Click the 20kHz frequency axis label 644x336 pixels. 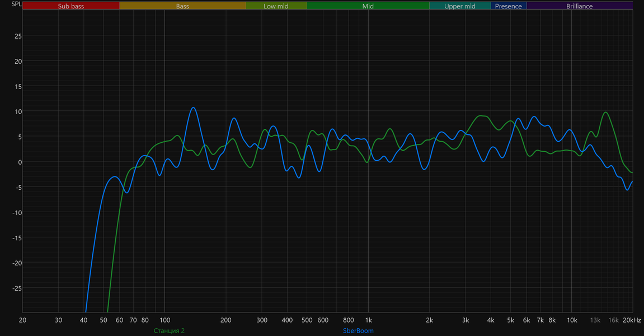click(x=632, y=320)
